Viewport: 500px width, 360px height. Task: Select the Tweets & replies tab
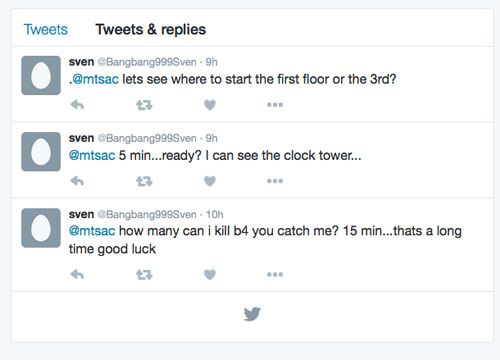(151, 29)
